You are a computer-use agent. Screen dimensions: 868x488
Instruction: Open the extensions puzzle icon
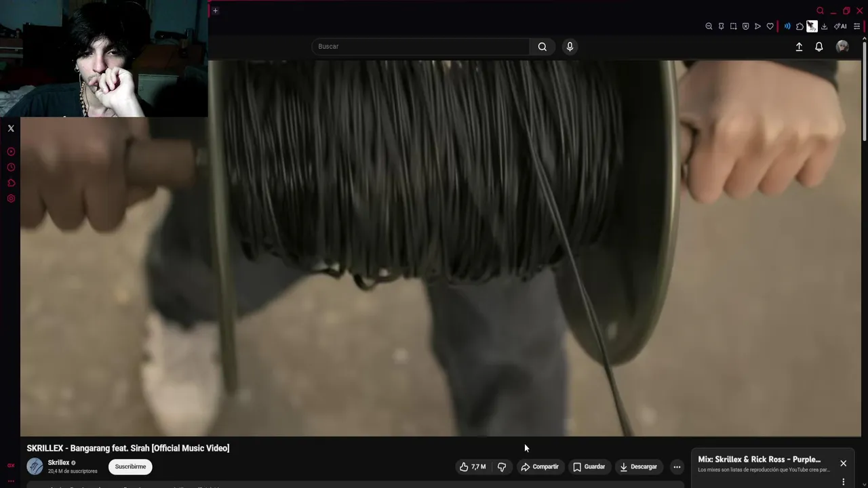(800, 26)
